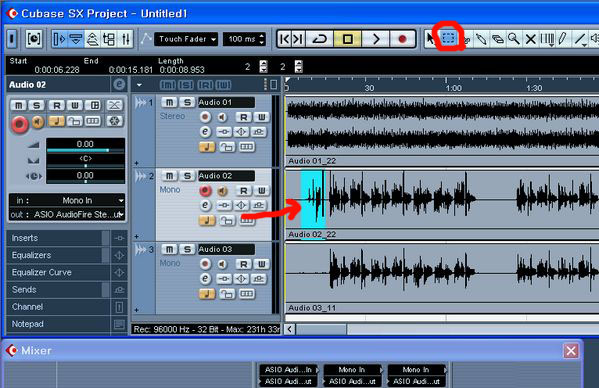The height and width of the screenshot is (388, 599).
Task: Open track list options dropdown arrow
Action: [x=139, y=85]
